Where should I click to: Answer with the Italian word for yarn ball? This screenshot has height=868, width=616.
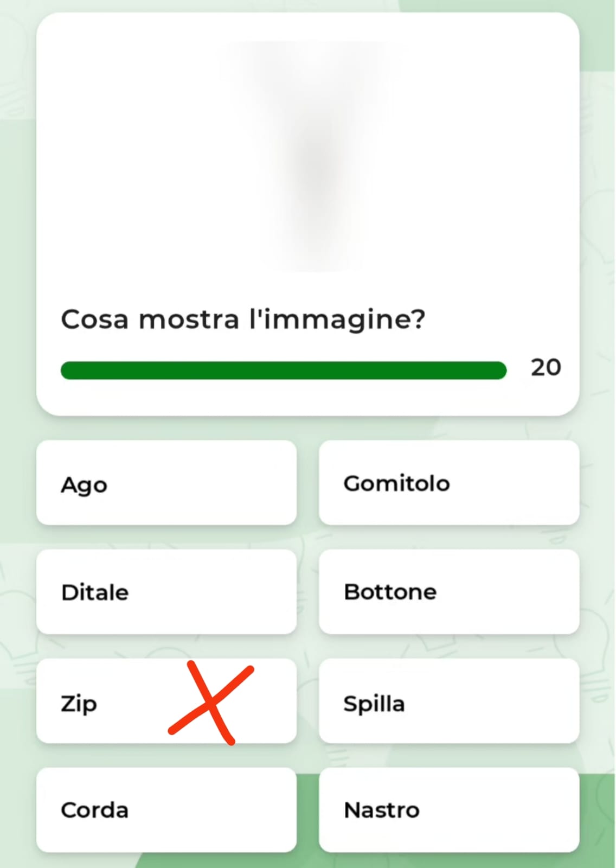pyautogui.click(x=448, y=483)
